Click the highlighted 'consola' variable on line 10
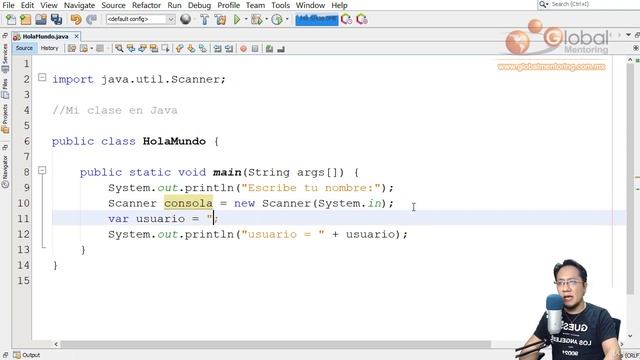This screenshot has height=360, width=640. tap(188, 203)
